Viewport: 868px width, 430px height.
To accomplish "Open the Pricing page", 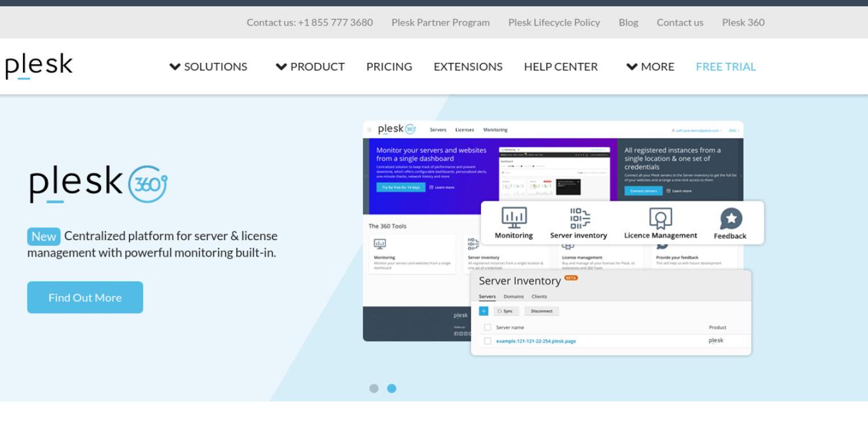I will tap(389, 67).
